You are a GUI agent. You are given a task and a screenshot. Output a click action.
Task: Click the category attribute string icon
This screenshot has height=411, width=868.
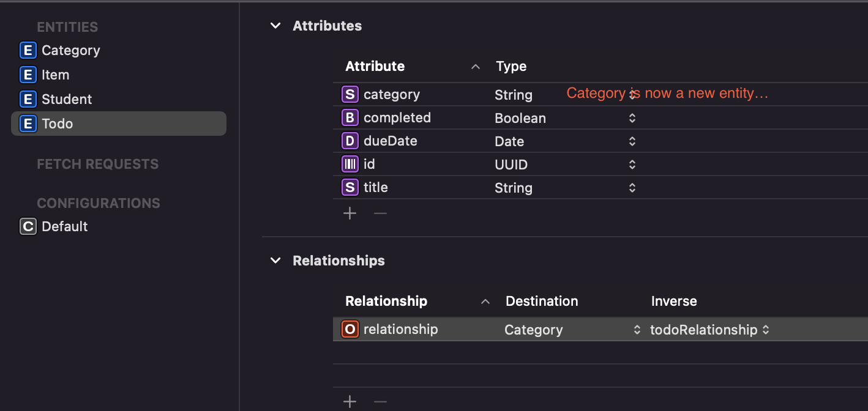click(x=350, y=94)
